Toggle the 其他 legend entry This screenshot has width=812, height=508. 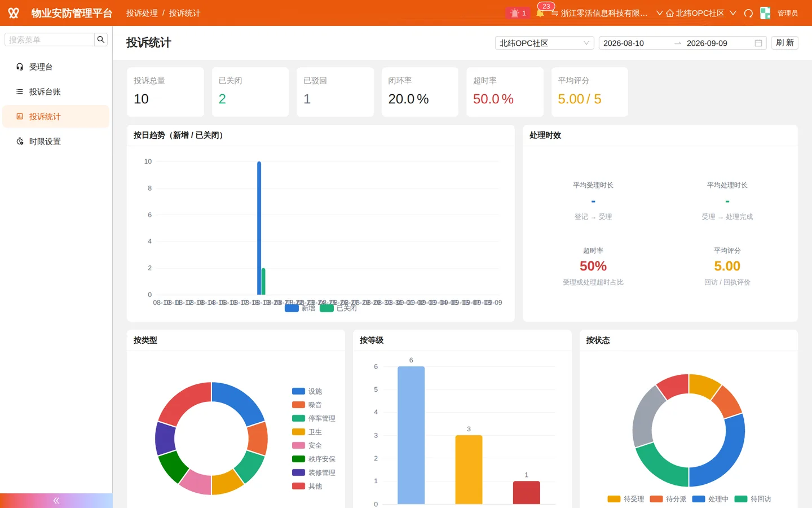[307, 486]
